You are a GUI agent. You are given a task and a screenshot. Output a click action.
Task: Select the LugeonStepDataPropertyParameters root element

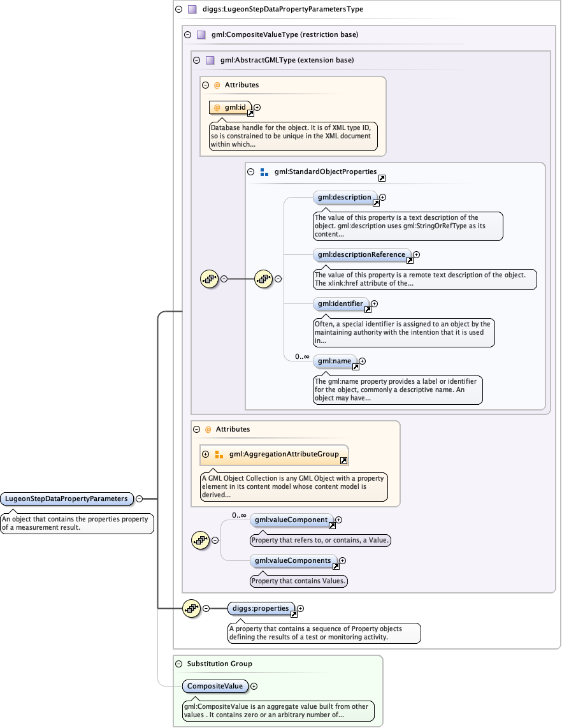click(x=66, y=499)
